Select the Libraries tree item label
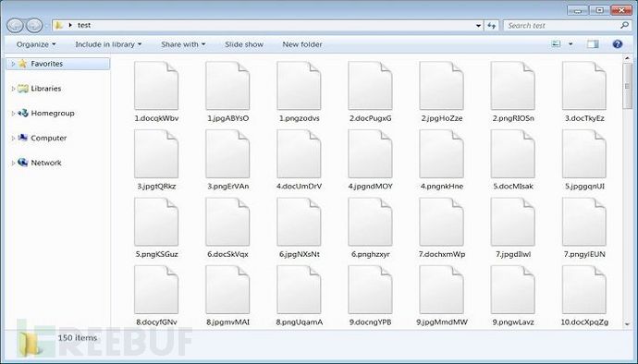This screenshot has height=364, width=638. pyautogui.click(x=46, y=89)
